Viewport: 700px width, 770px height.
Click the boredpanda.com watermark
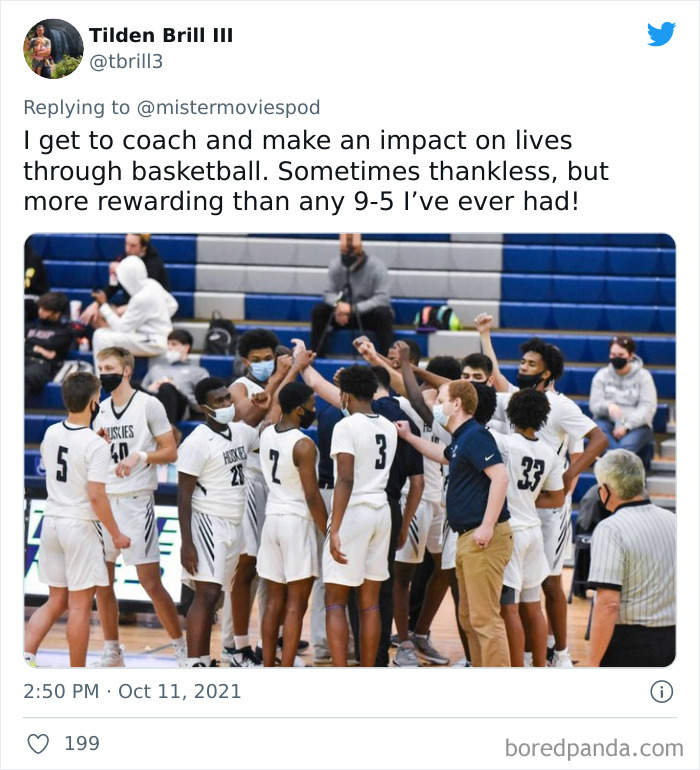tap(594, 748)
